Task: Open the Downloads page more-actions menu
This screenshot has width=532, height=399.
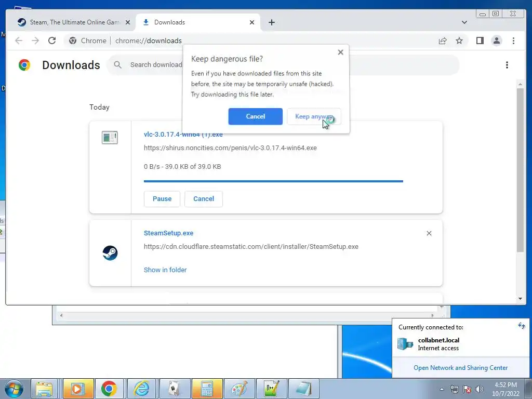Action: pyautogui.click(x=507, y=65)
